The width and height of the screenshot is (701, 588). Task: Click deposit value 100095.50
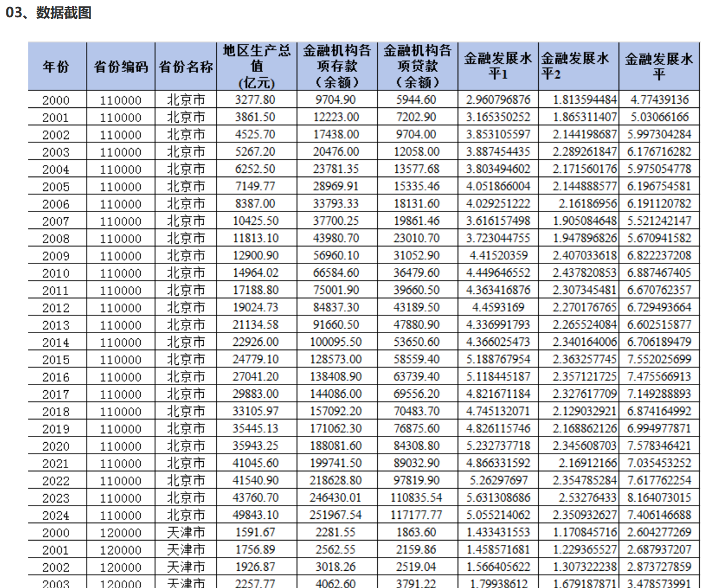tap(336, 342)
